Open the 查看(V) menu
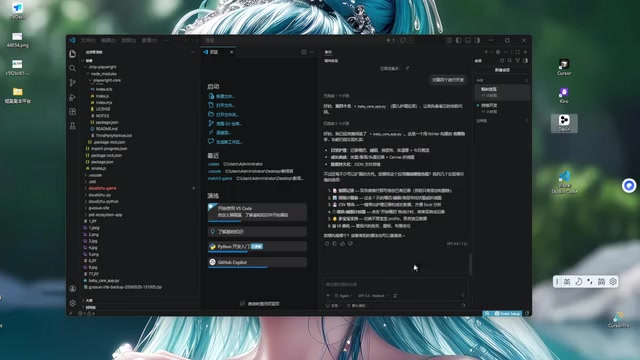The height and width of the screenshot is (360, 640). 149,40
